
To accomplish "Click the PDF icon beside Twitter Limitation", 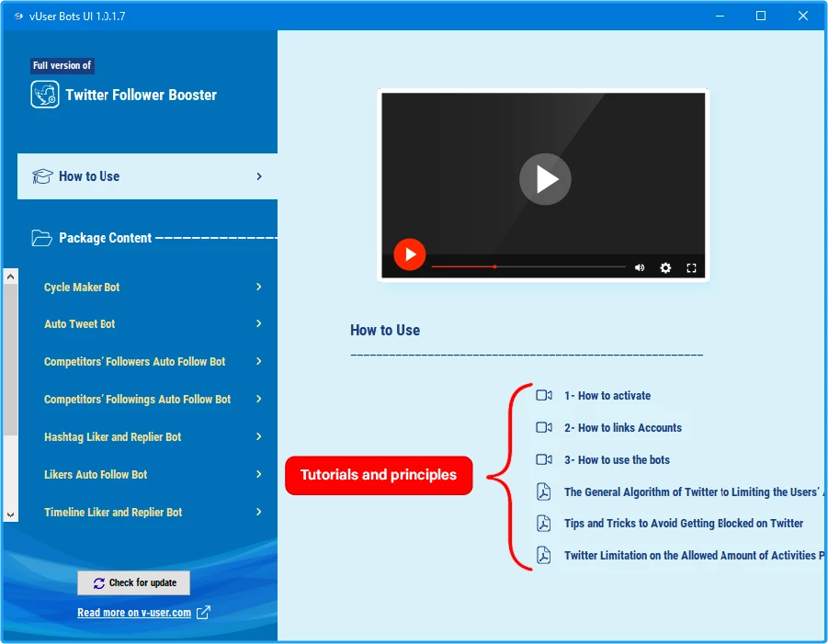I will tap(544, 555).
